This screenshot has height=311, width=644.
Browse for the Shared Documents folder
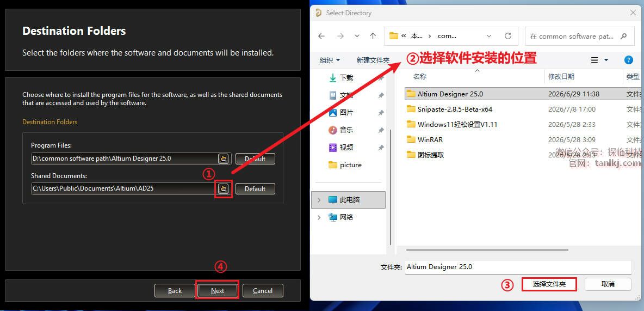(x=223, y=188)
